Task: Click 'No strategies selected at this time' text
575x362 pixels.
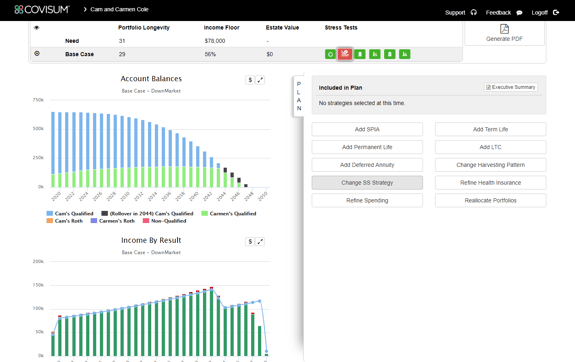Action: [362, 103]
